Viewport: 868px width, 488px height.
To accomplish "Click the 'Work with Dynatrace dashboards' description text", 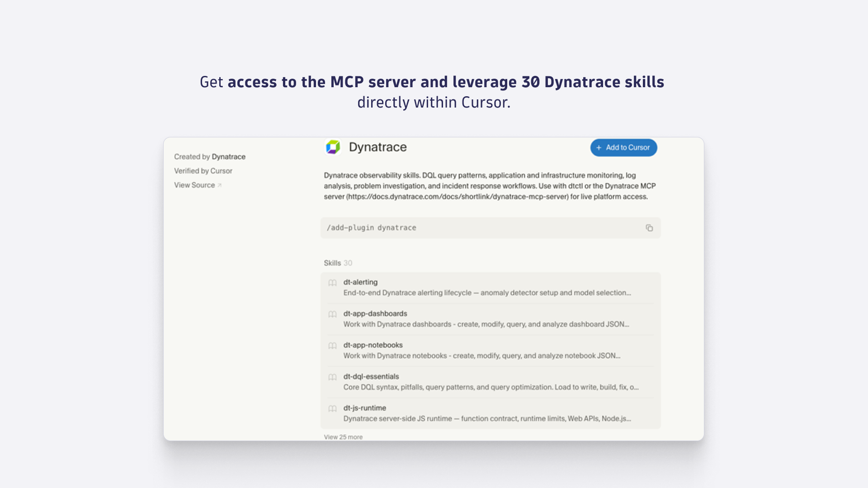I will tap(486, 324).
